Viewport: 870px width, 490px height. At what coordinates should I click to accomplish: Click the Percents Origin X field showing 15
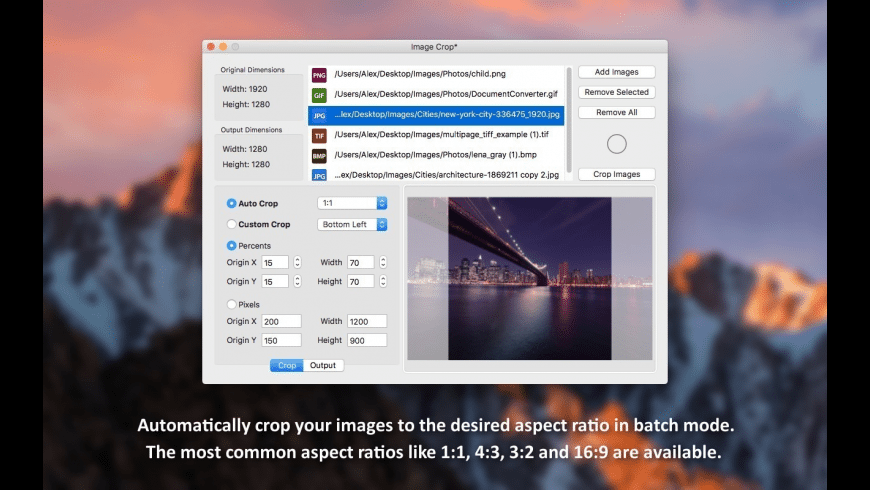(275, 262)
